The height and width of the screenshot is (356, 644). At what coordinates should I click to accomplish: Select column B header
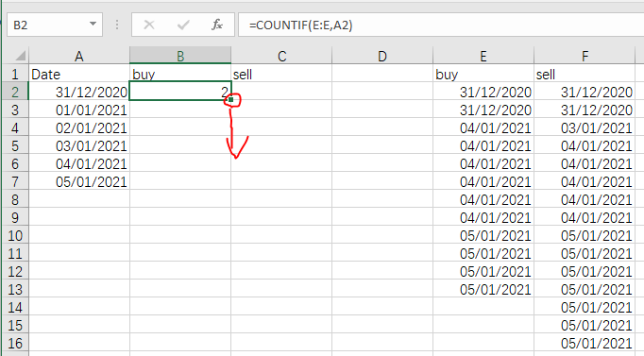point(180,56)
